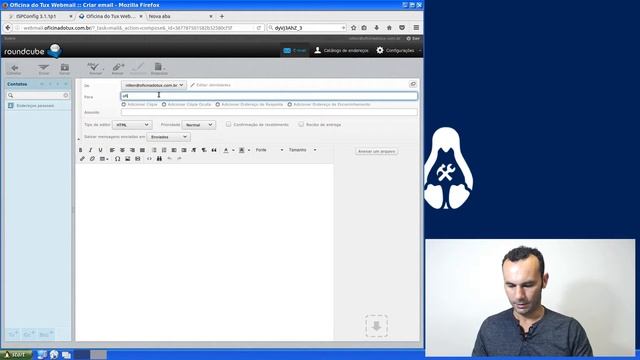Click the file drop-zone arrow icon

pos(376,326)
